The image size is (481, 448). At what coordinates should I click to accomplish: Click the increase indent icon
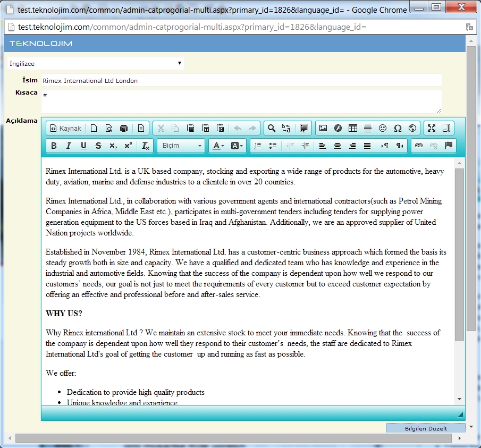(x=305, y=146)
